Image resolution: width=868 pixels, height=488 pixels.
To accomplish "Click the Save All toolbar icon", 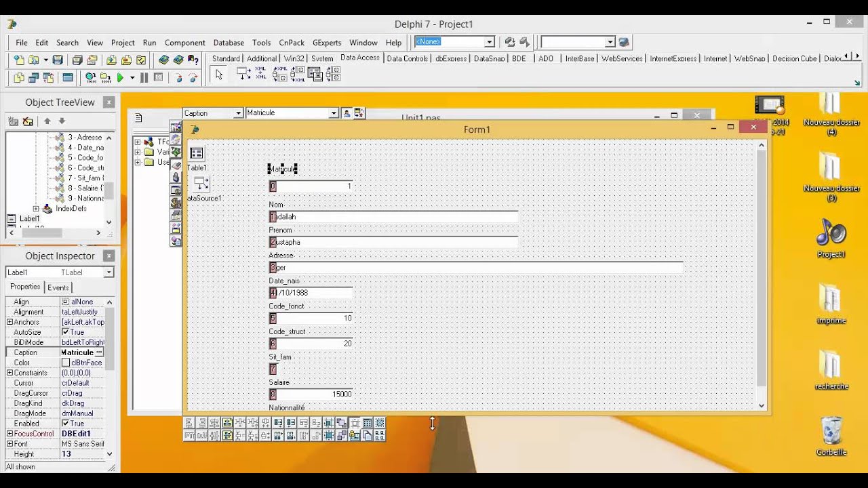I will [77, 60].
